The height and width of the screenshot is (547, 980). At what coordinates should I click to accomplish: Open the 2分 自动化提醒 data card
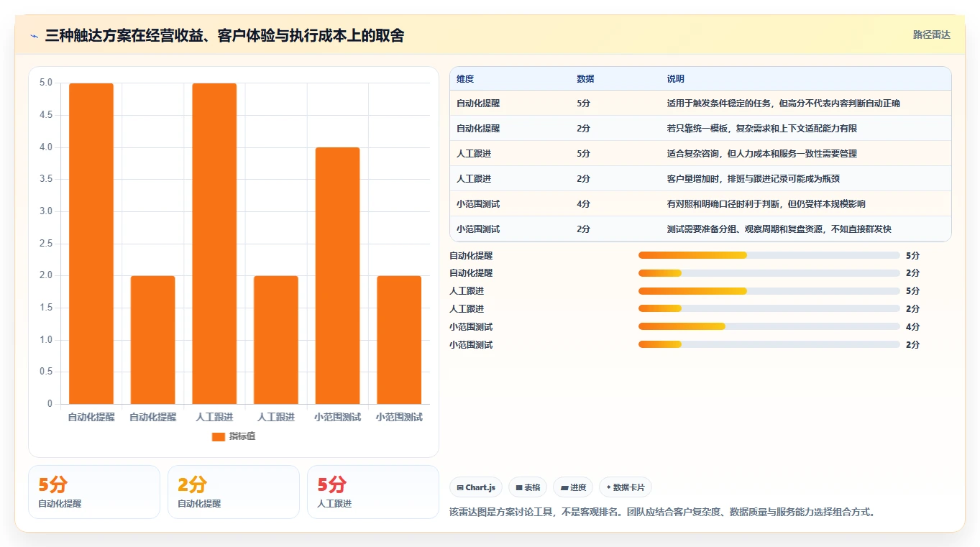pyautogui.click(x=234, y=492)
